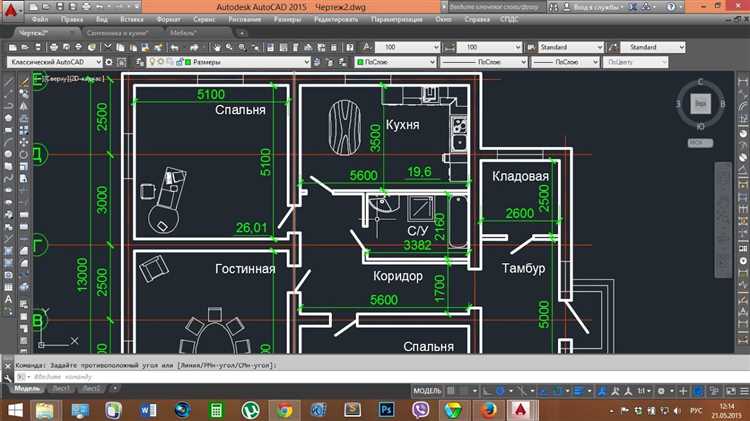The image size is (750, 421).
Task: Toggle layer Размеры on/off light bulb
Action: [x=153, y=62]
